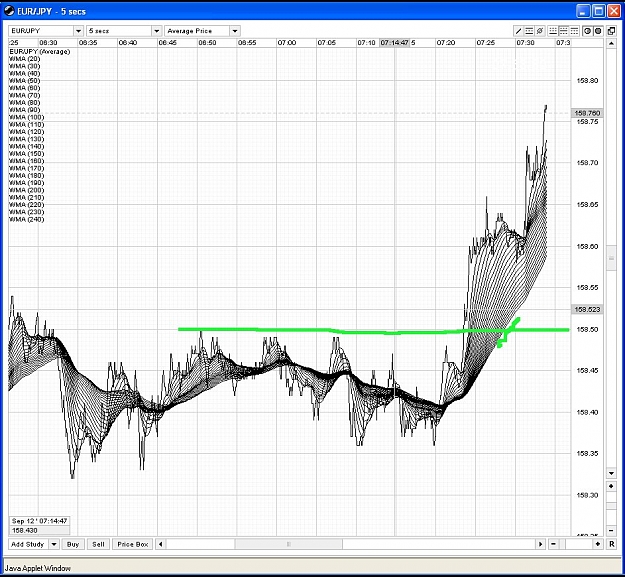Click the vertical scroll up arrow

pos(611,43)
